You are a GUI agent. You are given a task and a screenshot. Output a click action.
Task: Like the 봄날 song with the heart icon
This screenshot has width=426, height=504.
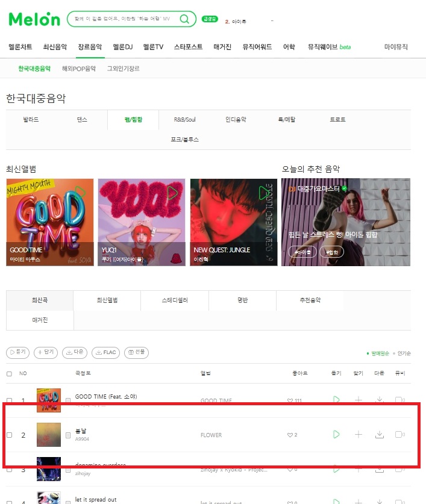coord(290,435)
